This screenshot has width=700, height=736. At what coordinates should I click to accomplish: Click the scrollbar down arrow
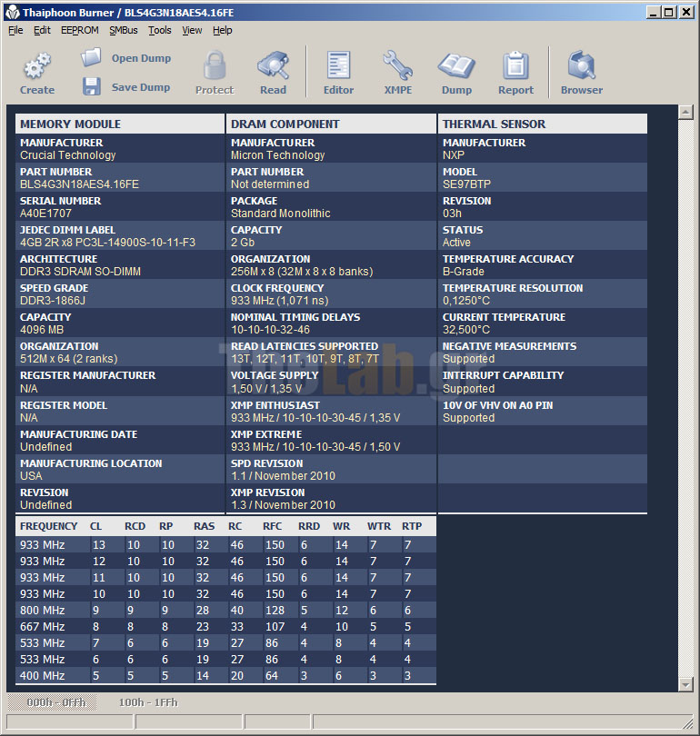pos(686,685)
